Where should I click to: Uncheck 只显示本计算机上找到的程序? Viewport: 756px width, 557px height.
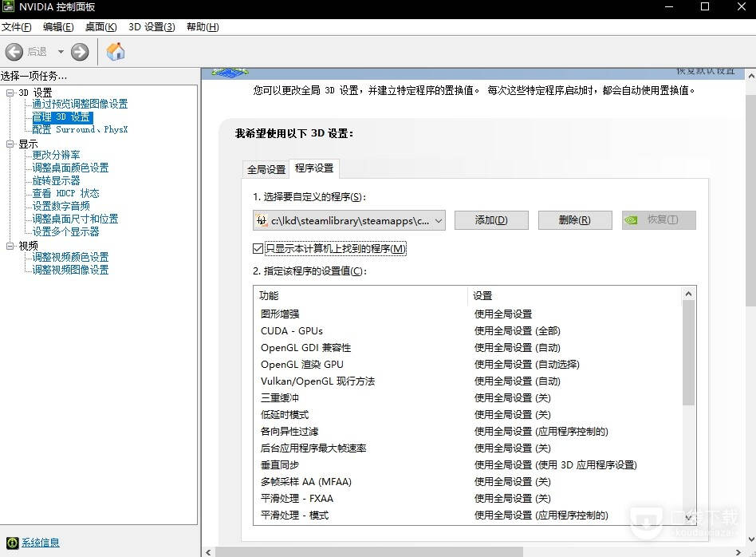tap(257, 248)
